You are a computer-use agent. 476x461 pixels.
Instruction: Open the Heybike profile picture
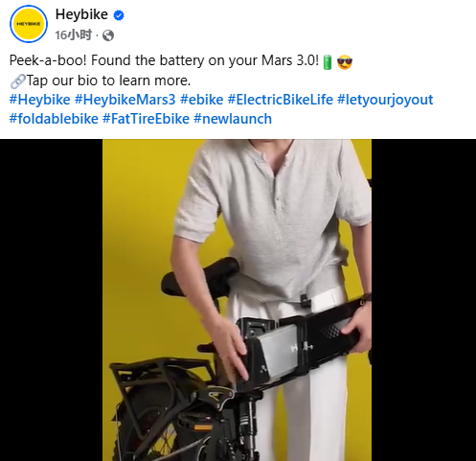click(x=29, y=24)
